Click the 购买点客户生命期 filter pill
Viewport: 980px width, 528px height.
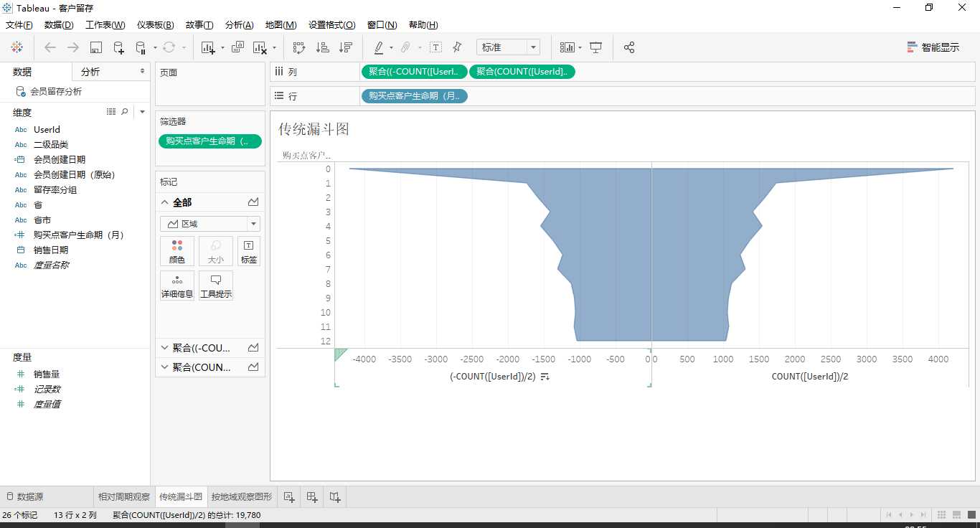pyautogui.click(x=210, y=141)
